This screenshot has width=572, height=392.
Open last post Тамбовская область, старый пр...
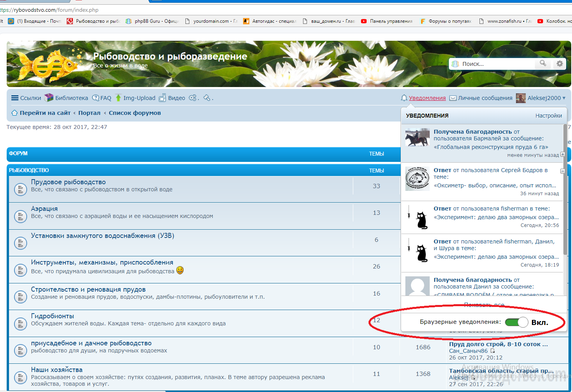(x=501, y=371)
